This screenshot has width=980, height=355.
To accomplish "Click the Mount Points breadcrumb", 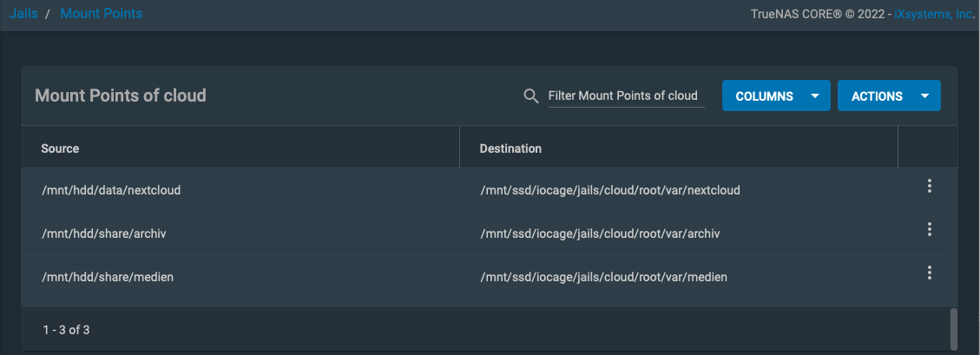I will 102,14.
